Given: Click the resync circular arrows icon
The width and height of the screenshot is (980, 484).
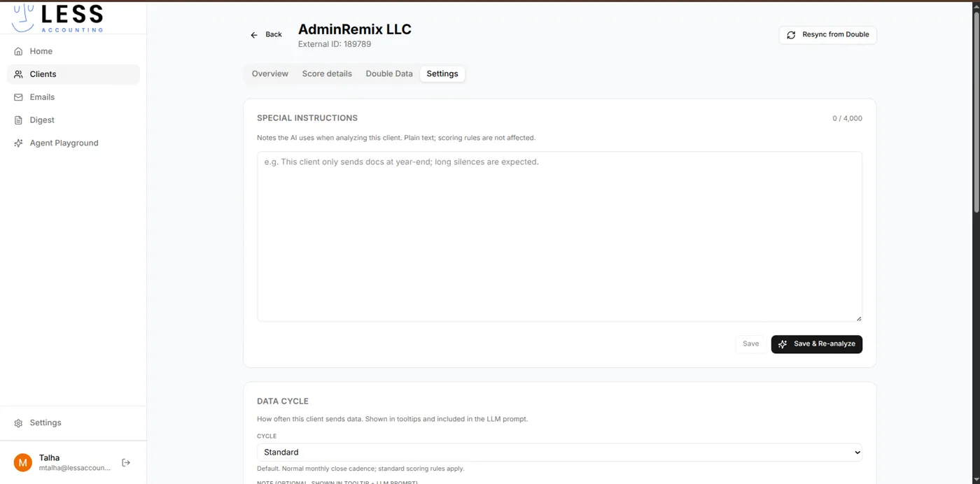Looking at the screenshot, I should (791, 35).
